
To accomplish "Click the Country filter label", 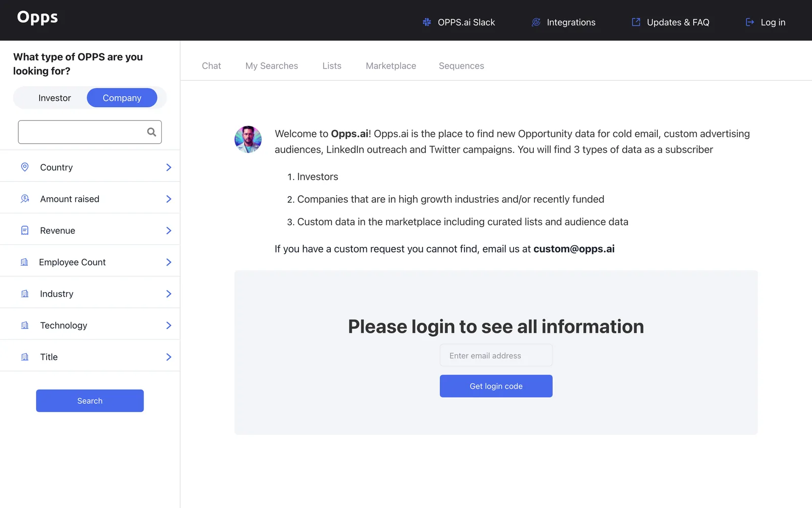I will click(x=56, y=167).
